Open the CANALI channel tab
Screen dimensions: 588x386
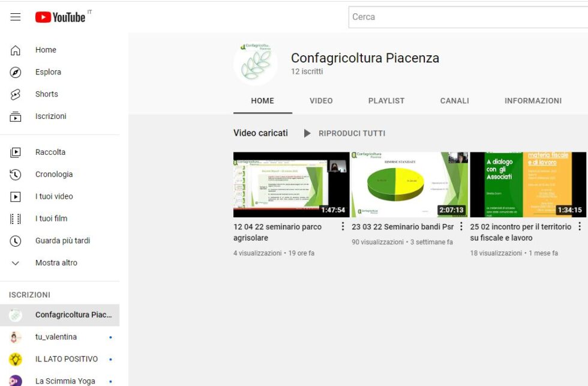pos(455,101)
